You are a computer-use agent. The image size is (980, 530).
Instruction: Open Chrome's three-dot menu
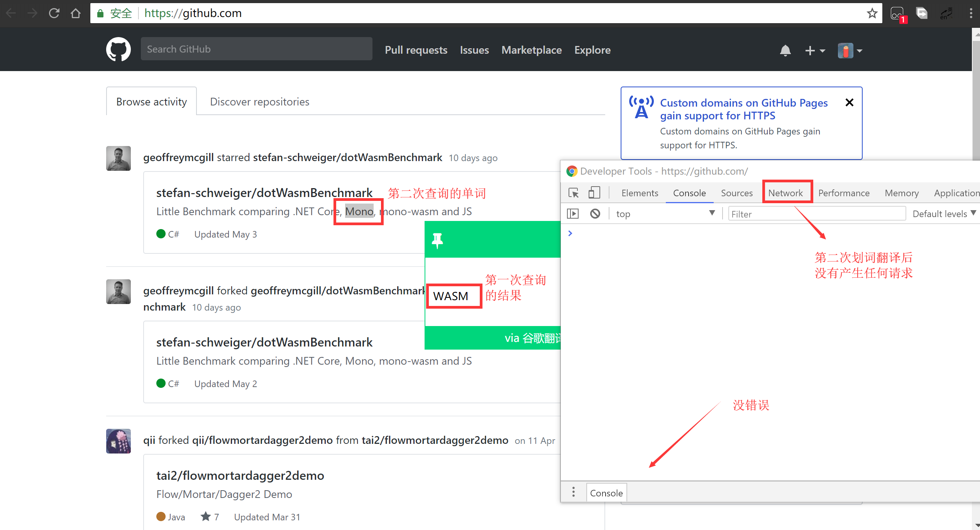pyautogui.click(x=971, y=13)
